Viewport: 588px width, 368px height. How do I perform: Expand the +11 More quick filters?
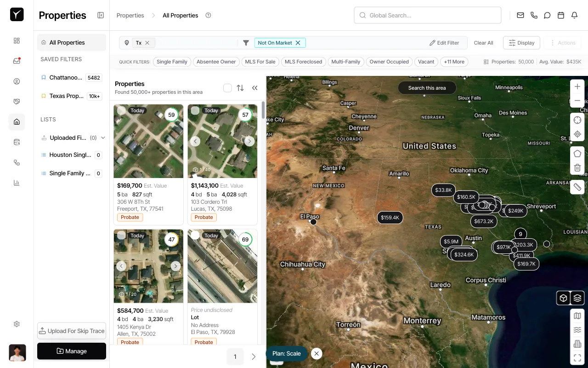point(454,61)
